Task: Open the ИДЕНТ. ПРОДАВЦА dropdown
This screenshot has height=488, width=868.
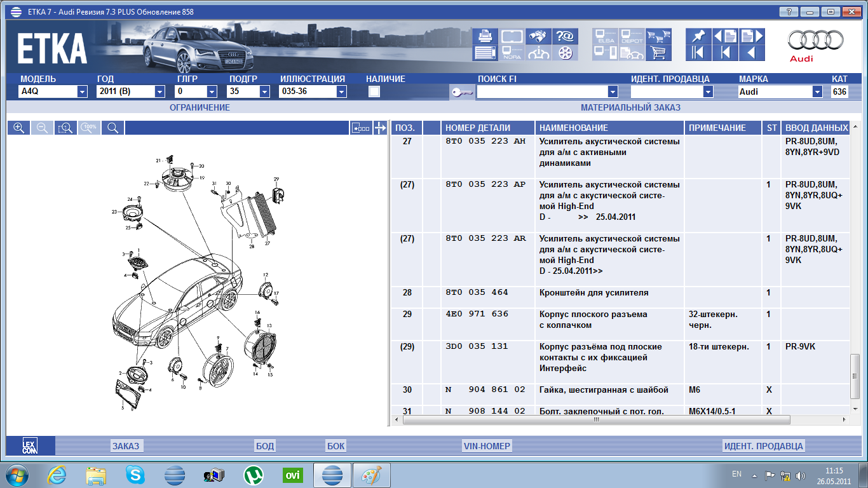Action: 708,91
